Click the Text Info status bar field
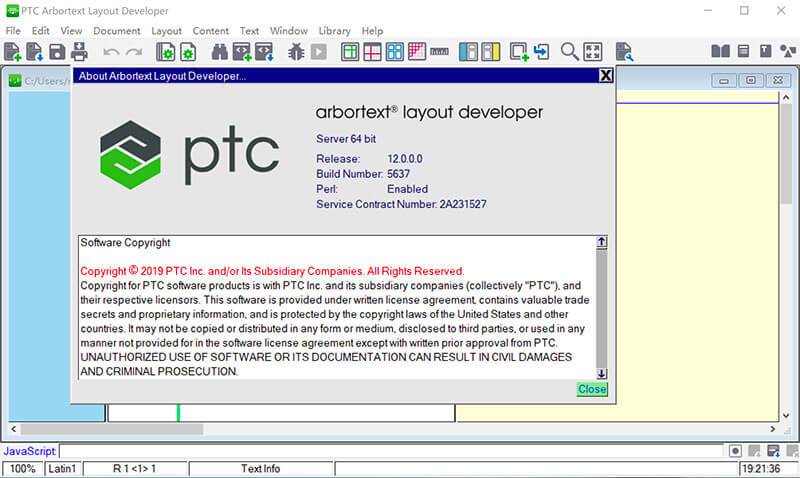The image size is (800, 478). coord(261,468)
